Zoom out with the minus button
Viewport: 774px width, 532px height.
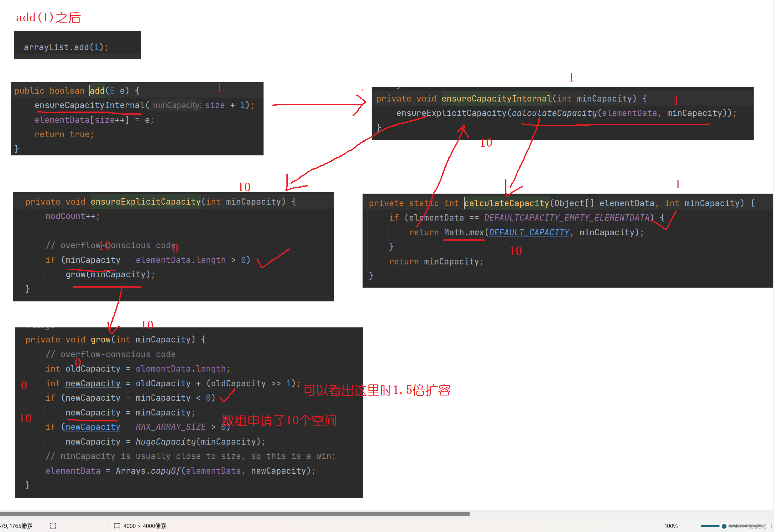coord(691,526)
